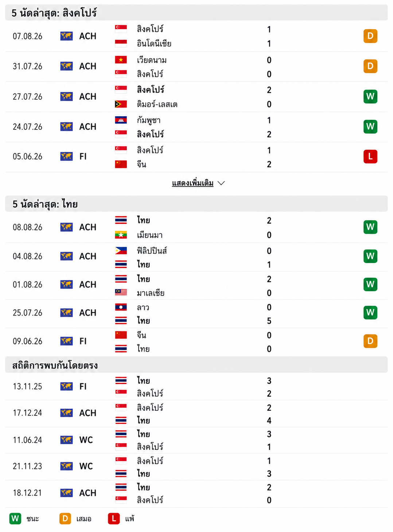Viewport: 393px width, 532px height.
Task: Expand the แสดงเพิ่มเติม chevron arrow
Action: [221, 183]
